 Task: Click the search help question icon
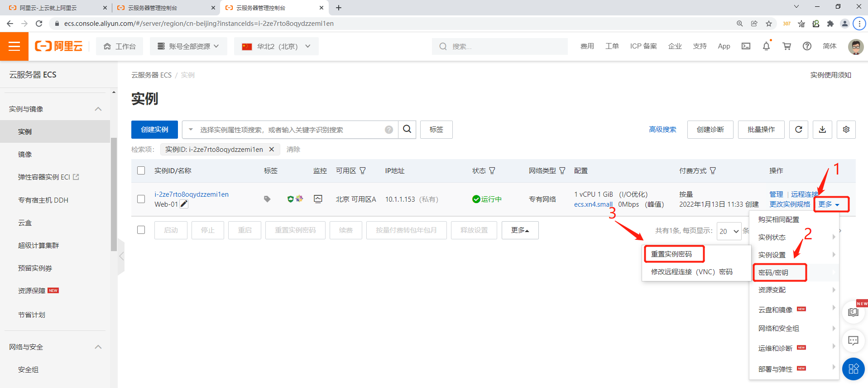click(x=389, y=130)
